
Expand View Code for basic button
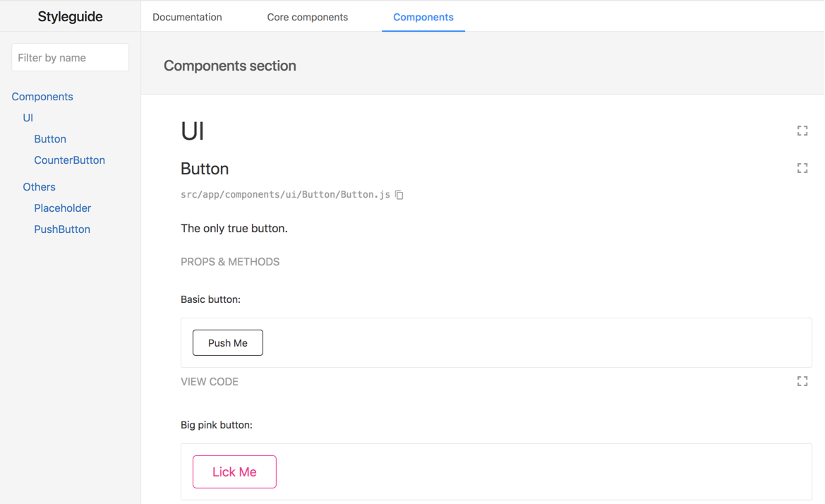click(210, 382)
